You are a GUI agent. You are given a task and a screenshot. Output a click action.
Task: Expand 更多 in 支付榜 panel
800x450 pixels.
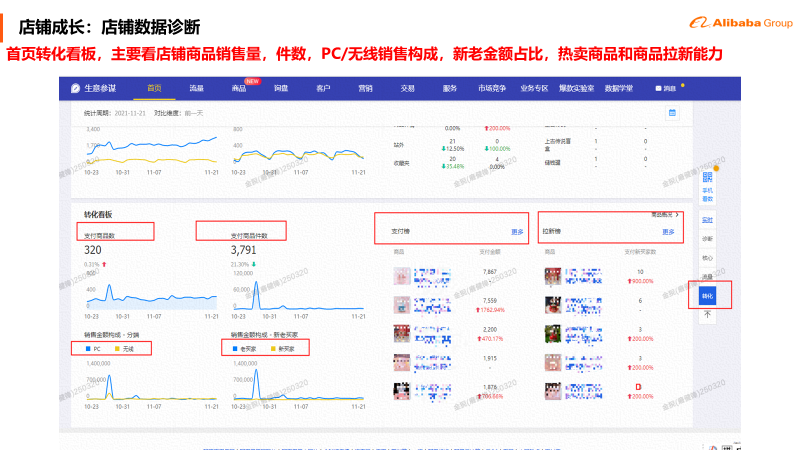click(517, 231)
